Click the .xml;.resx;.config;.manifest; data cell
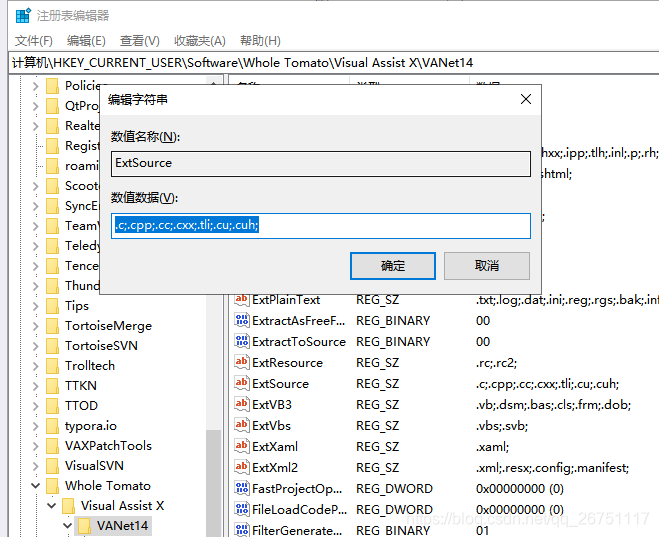Screen dimensions: 659x537 (x=552, y=468)
